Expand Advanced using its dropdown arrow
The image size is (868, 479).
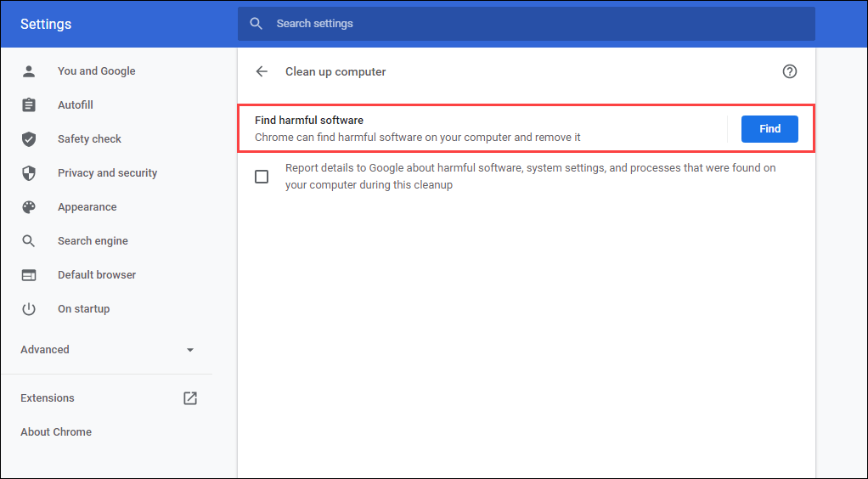click(x=190, y=350)
